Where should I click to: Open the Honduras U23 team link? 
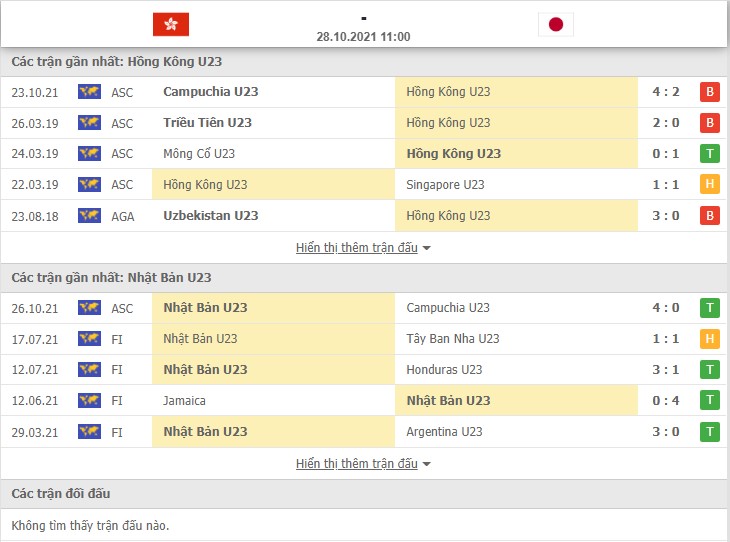(444, 370)
